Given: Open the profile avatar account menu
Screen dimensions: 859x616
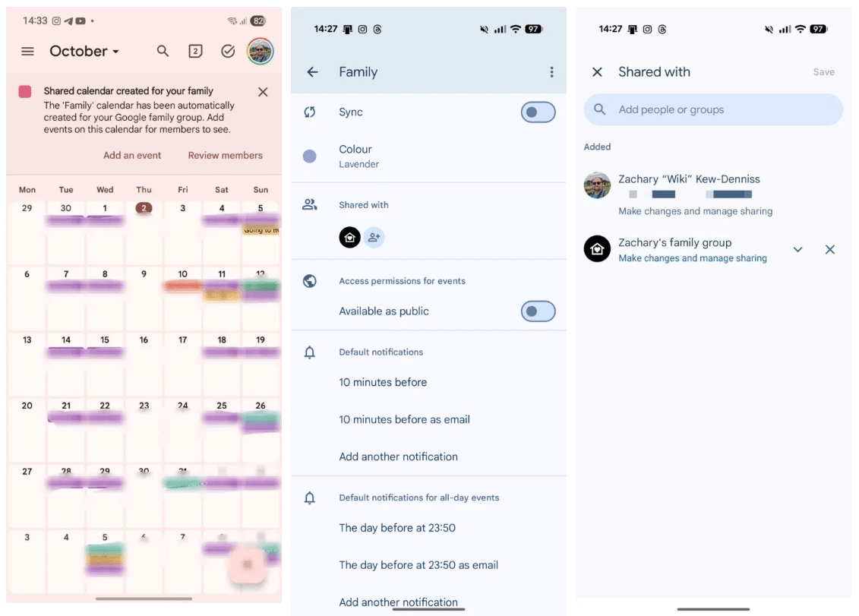Looking at the screenshot, I should [x=261, y=52].
